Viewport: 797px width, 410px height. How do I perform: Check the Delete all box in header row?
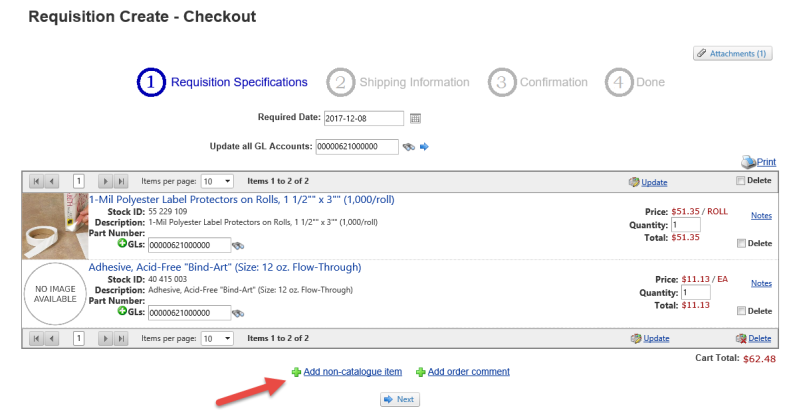point(740,181)
